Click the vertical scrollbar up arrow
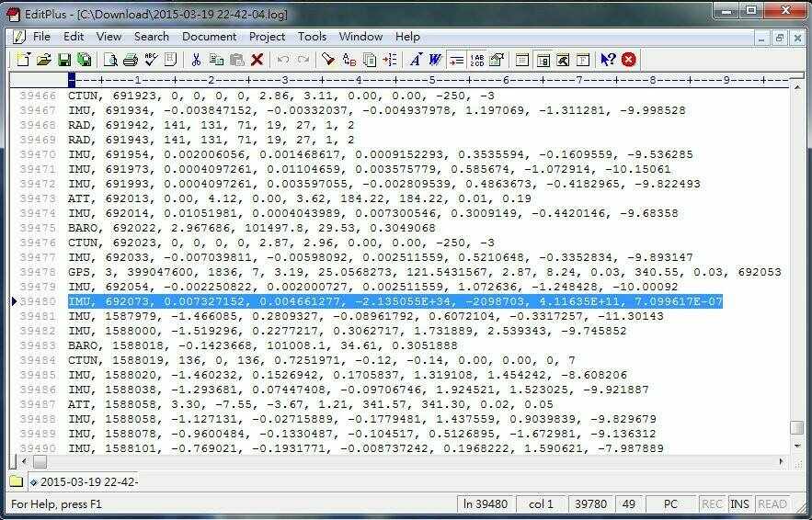Image resolution: width=812 pixels, height=520 pixels. (x=796, y=80)
